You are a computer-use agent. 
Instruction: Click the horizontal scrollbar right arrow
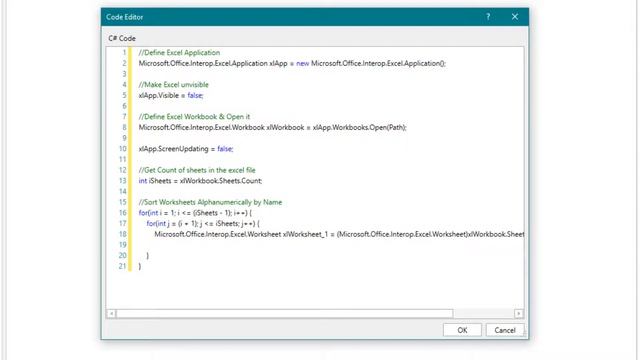coord(518,313)
